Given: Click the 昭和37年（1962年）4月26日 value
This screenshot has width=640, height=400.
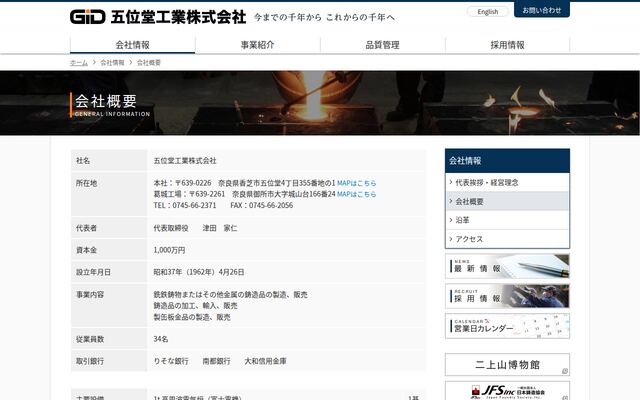Looking at the screenshot, I should click(x=199, y=272).
